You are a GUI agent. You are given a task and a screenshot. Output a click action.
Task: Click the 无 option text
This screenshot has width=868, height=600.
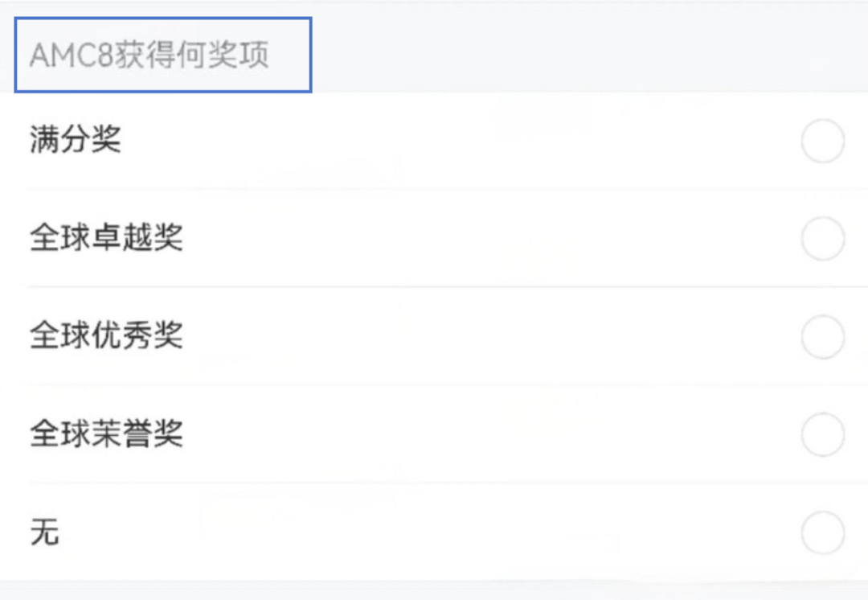point(46,532)
